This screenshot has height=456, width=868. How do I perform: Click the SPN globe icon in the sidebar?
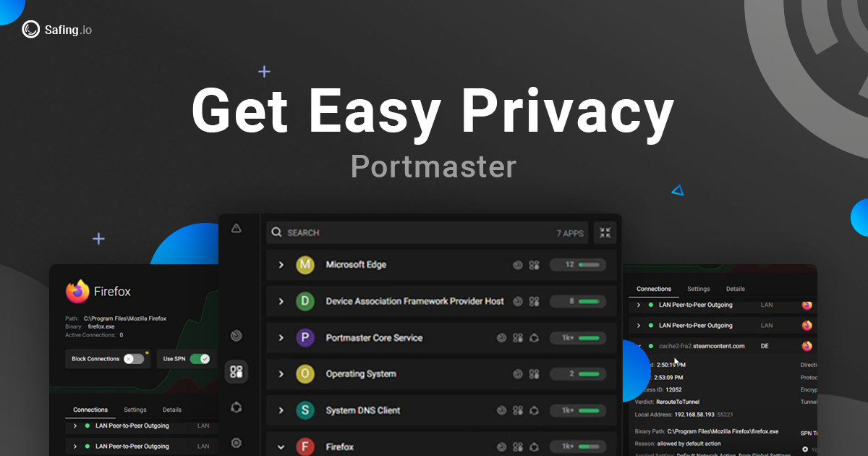click(x=236, y=407)
